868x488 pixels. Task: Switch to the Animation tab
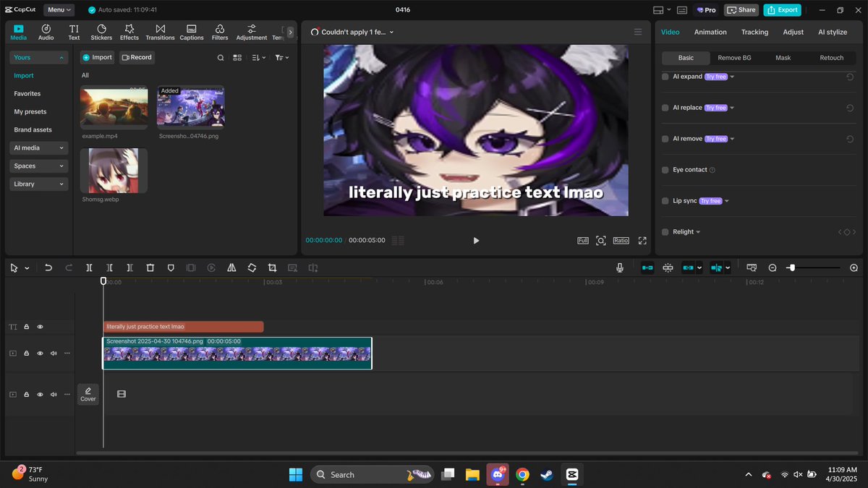(710, 32)
